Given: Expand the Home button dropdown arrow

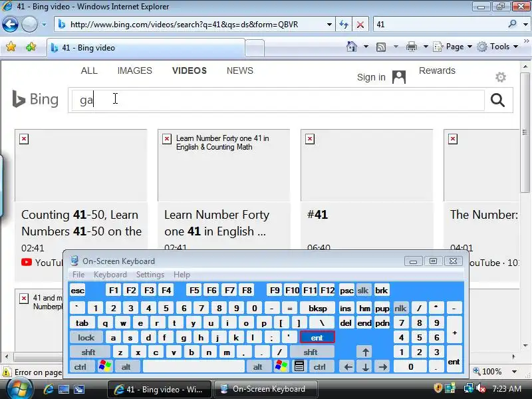Looking at the screenshot, I should [366, 47].
